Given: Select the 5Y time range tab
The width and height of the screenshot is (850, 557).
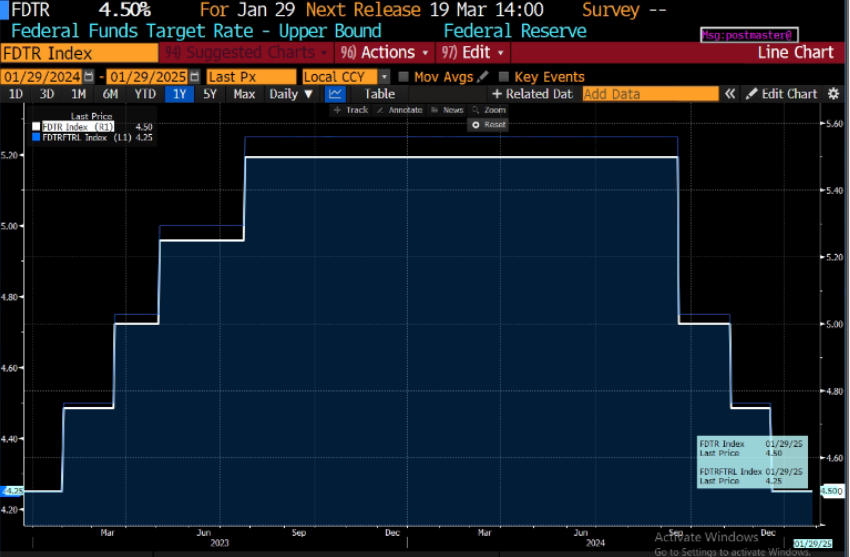Looking at the screenshot, I should 209,94.
